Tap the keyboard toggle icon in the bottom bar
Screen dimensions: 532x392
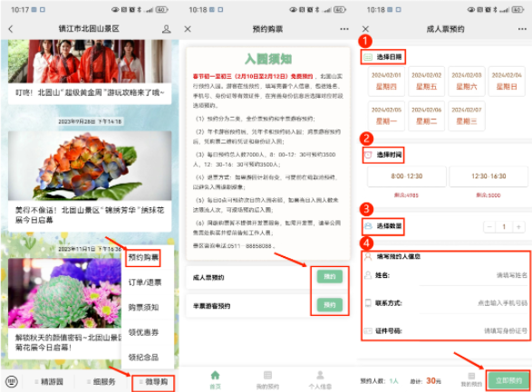[12, 381]
